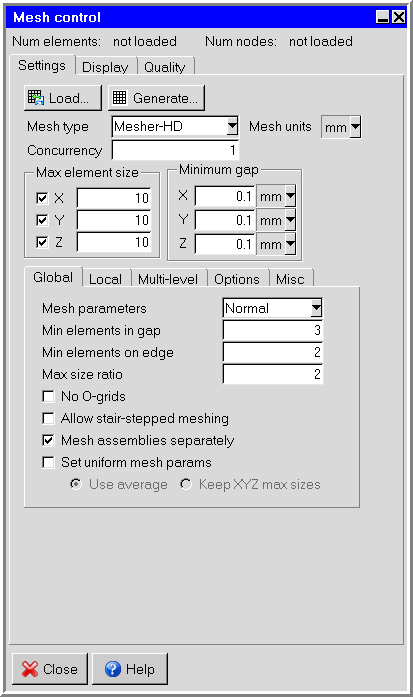Open the Misc sub-tab
The height and width of the screenshot is (697, 413).
point(290,279)
